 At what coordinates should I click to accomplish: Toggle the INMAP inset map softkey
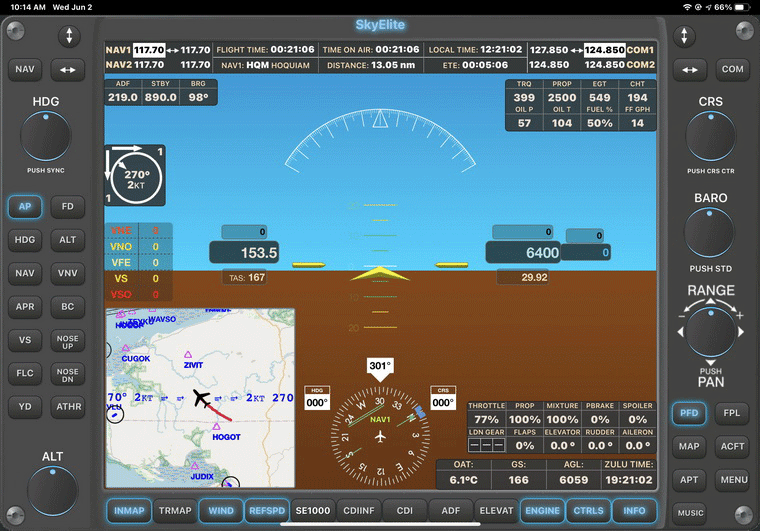[127, 510]
